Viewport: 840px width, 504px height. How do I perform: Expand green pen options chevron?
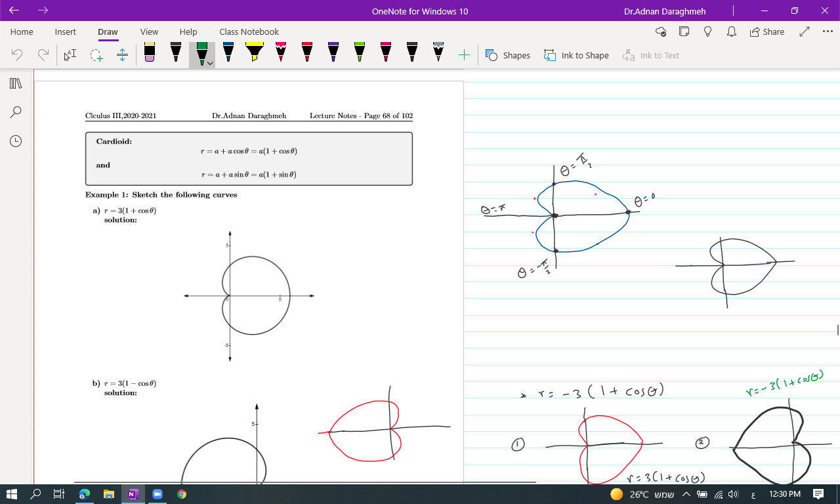(209, 63)
